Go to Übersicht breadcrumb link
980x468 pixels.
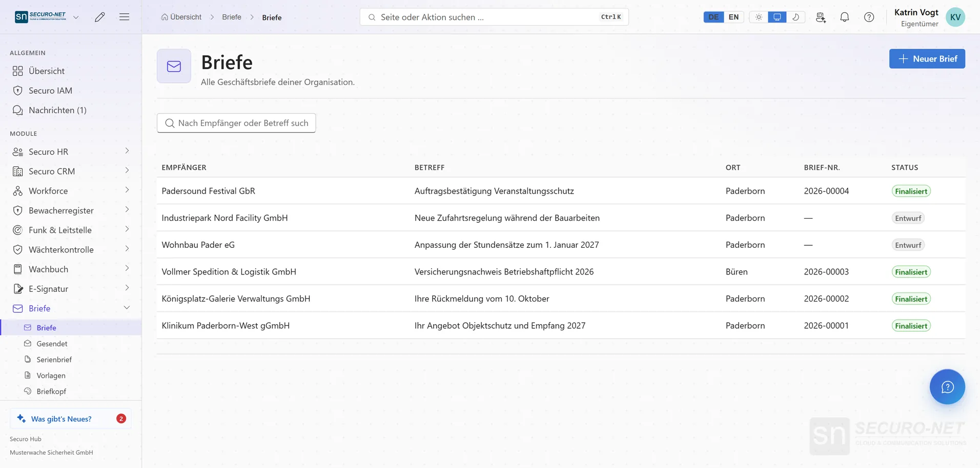pyautogui.click(x=181, y=17)
